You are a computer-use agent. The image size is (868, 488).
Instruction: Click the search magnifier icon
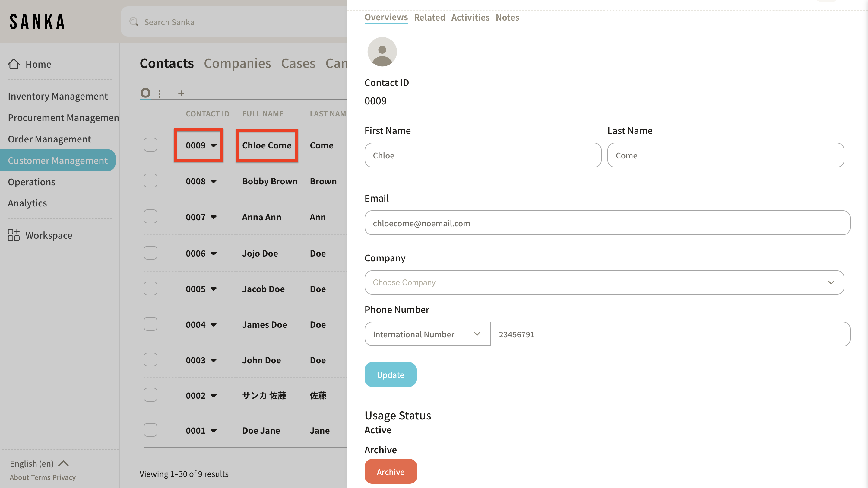point(134,22)
